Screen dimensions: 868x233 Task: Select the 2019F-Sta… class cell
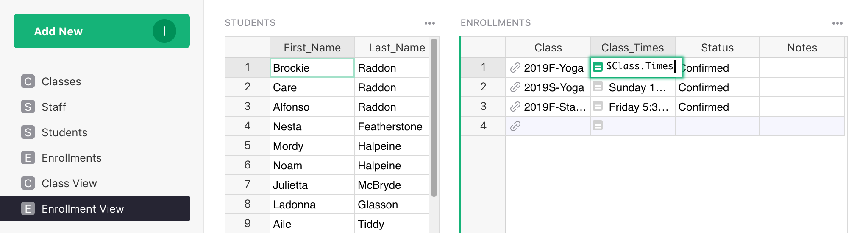pos(548,107)
